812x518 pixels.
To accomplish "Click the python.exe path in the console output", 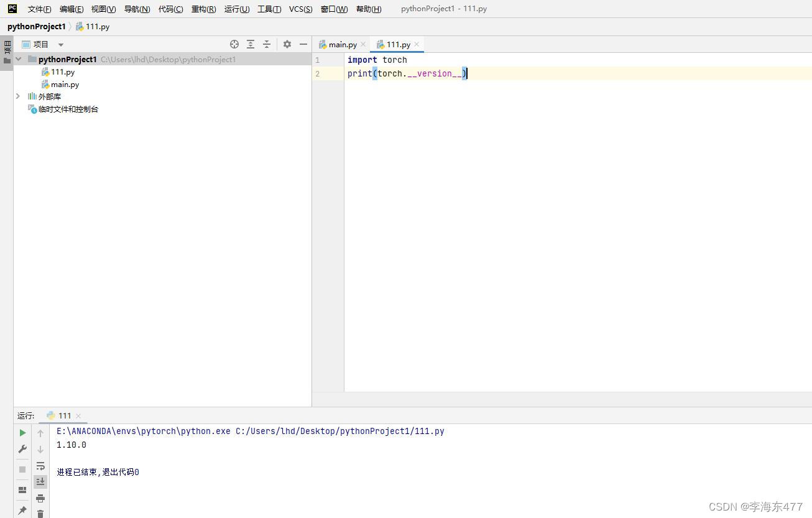I will 144,431.
